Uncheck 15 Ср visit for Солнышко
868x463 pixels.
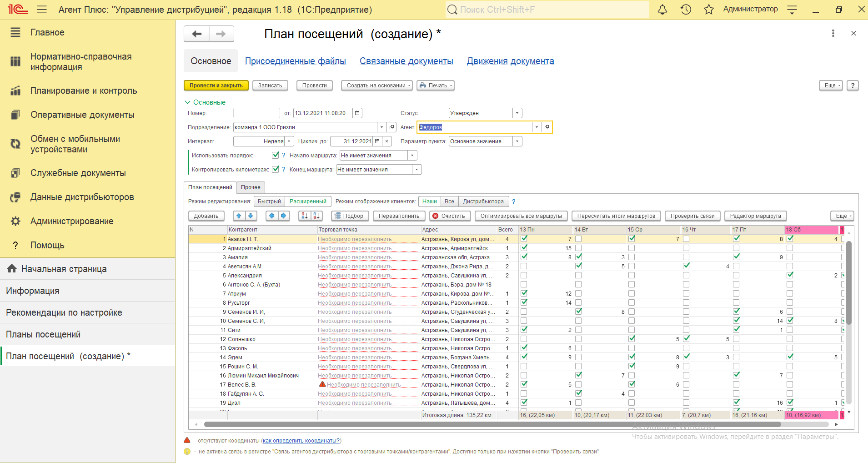pyautogui.click(x=632, y=338)
